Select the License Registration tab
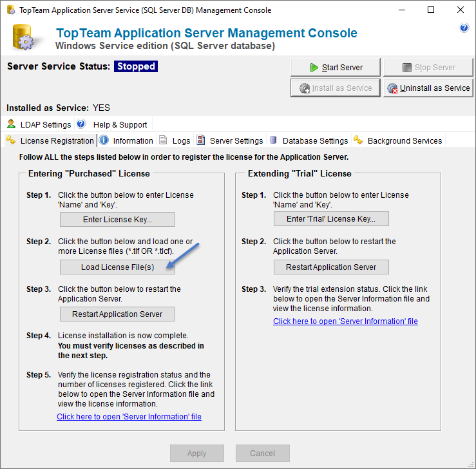 50,140
